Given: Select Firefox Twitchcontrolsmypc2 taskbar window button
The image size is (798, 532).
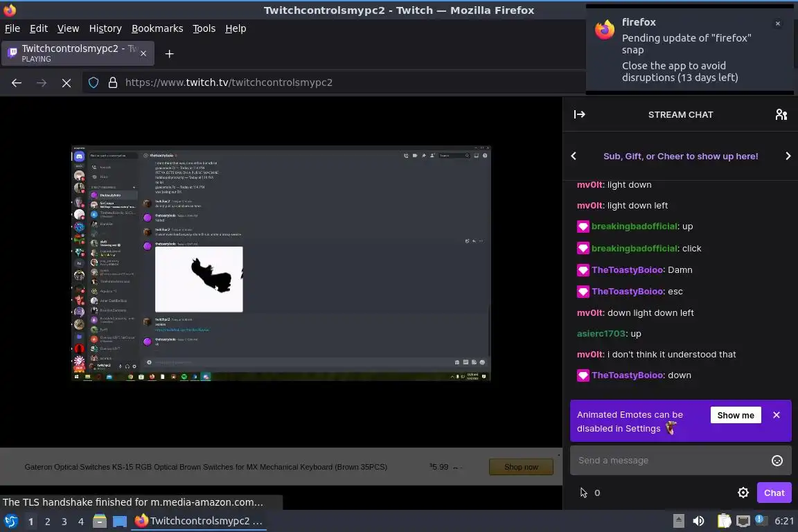Looking at the screenshot, I should 199,521.
